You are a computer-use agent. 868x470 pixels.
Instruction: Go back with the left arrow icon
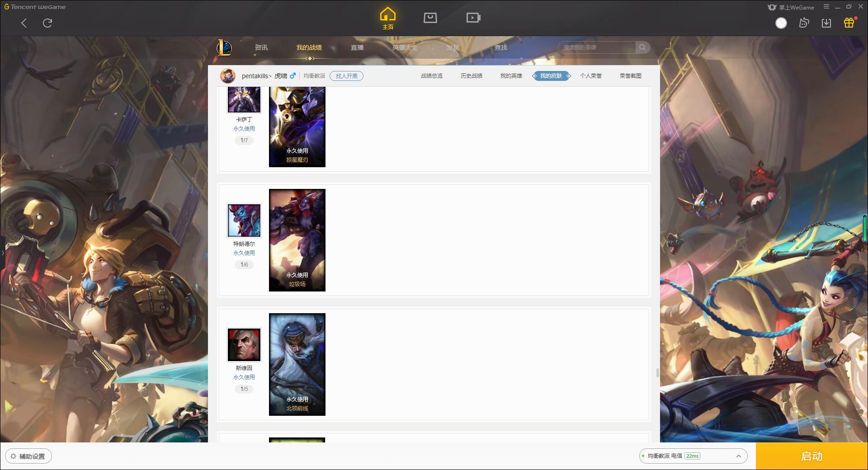tap(24, 23)
